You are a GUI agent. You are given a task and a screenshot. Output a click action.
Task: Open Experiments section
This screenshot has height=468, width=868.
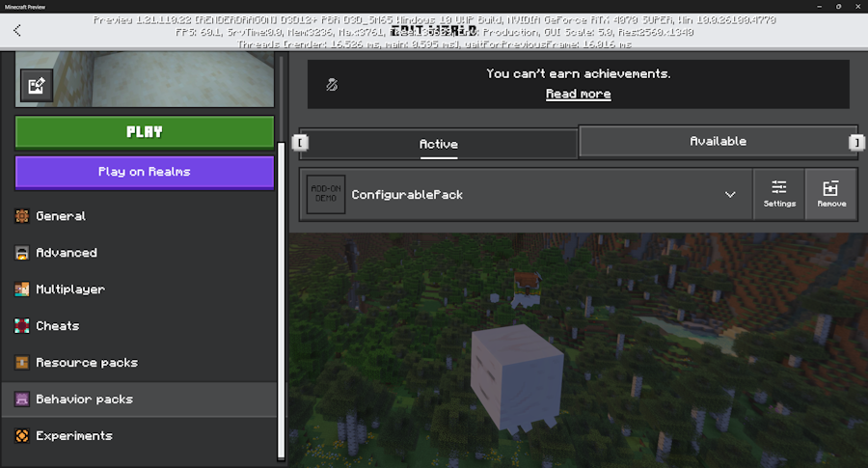coord(140,436)
